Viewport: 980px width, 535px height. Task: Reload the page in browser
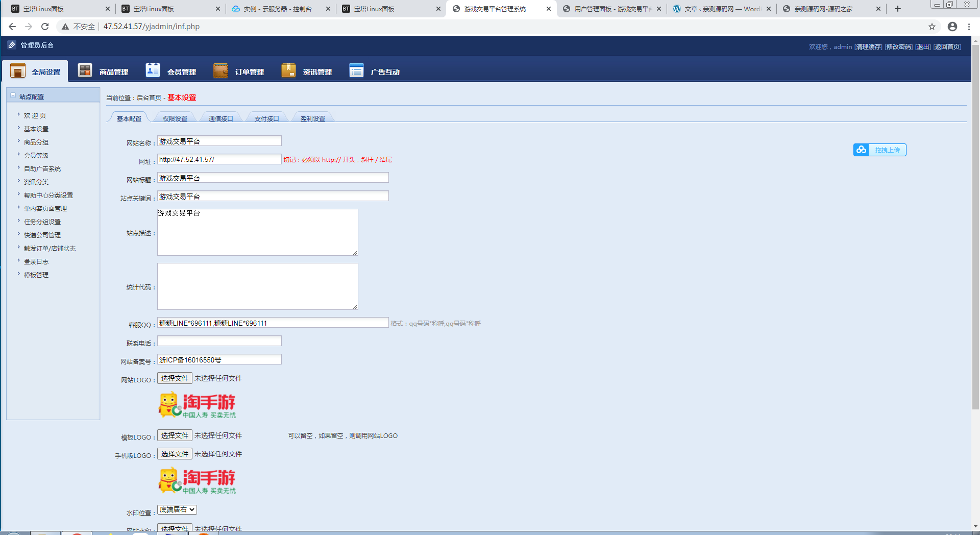point(45,27)
